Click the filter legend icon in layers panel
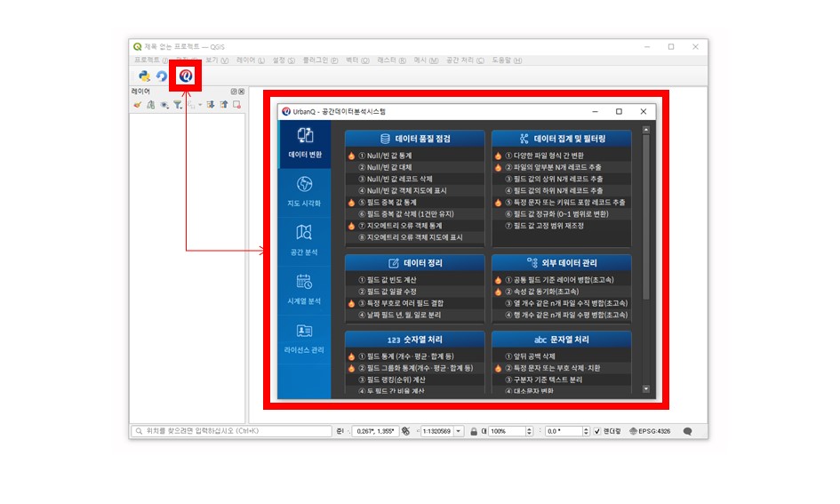Screen dimensions: 840x504 point(178,105)
